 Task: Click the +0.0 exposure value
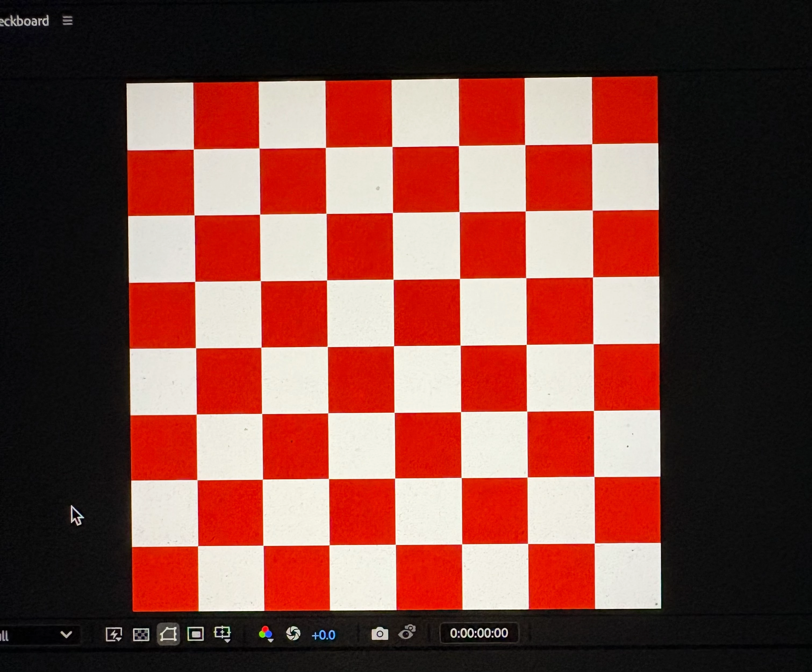click(x=323, y=635)
